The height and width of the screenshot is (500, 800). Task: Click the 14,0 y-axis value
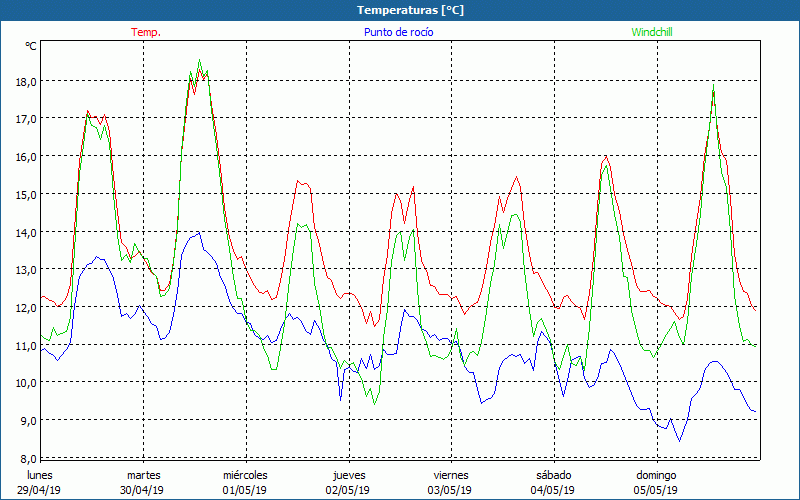point(26,233)
